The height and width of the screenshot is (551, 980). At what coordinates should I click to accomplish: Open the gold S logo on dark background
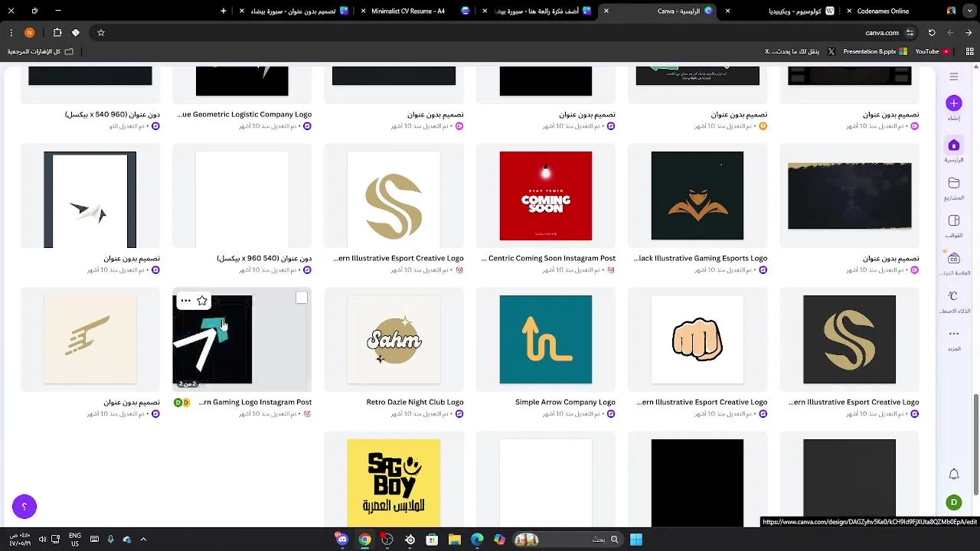pos(849,340)
